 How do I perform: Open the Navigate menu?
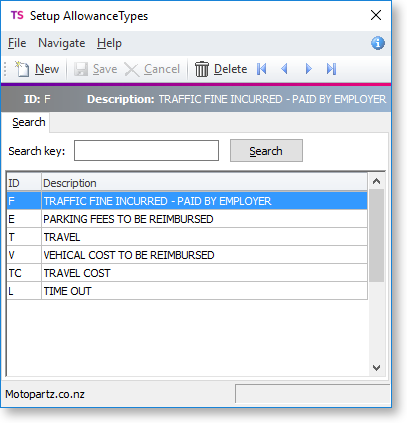[62, 43]
